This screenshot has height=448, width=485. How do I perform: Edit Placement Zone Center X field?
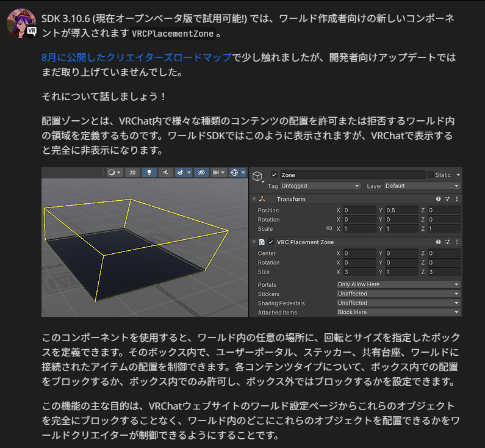359,253
